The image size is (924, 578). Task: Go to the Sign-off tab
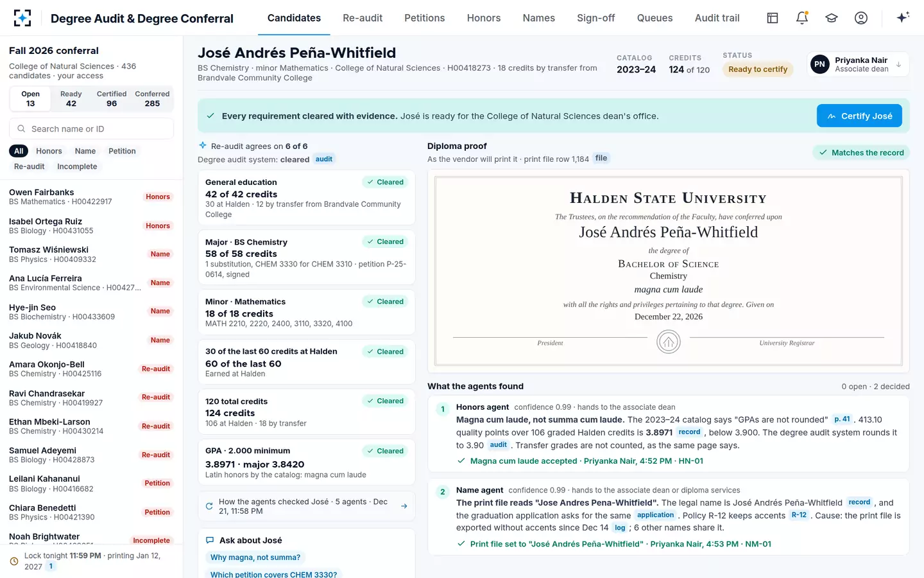coord(596,18)
